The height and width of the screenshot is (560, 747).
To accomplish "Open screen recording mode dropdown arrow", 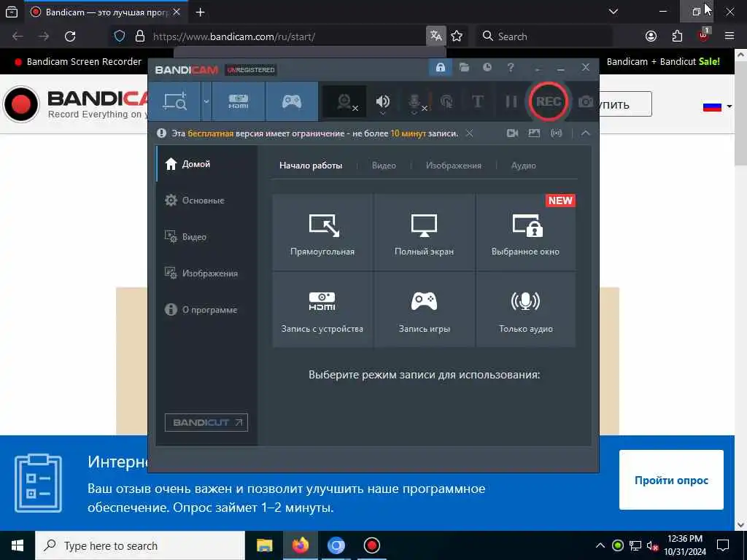I will click(x=206, y=101).
